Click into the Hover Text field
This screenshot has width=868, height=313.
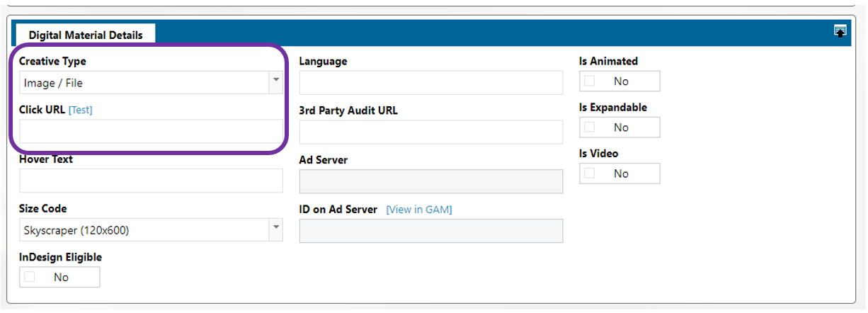(151, 181)
